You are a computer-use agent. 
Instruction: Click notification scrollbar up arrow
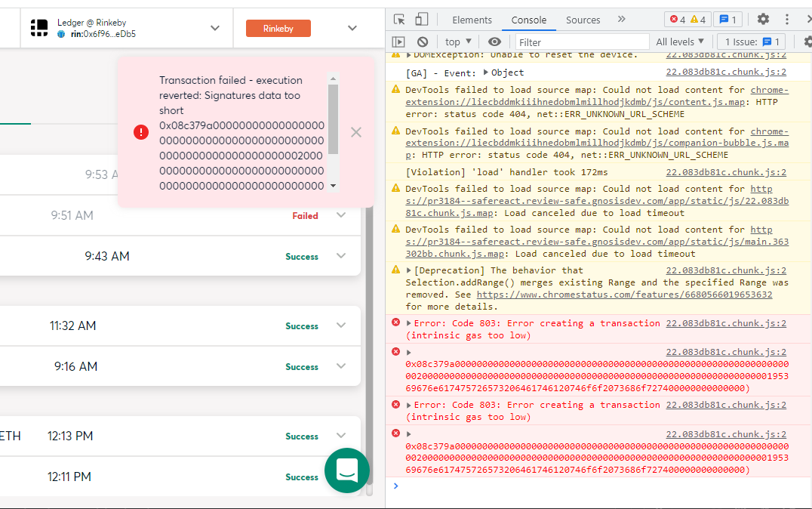tap(333, 79)
